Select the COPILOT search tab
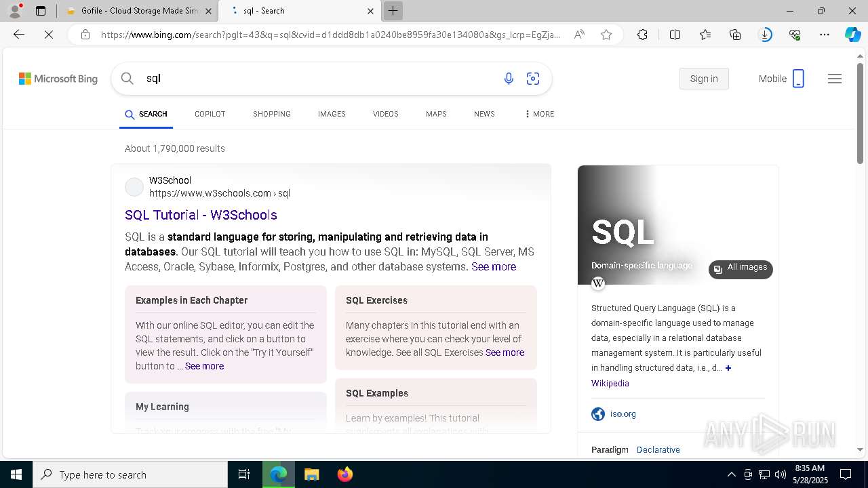The height and width of the screenshot is (488, 868). click(x=210, y=114)
